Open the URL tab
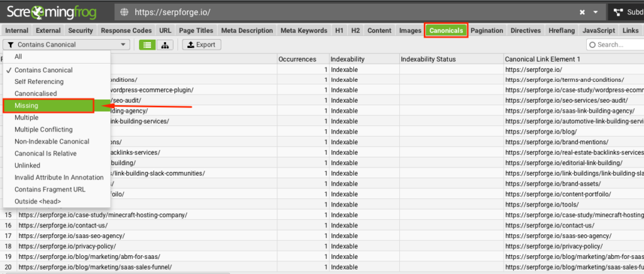 click(165, 30)
